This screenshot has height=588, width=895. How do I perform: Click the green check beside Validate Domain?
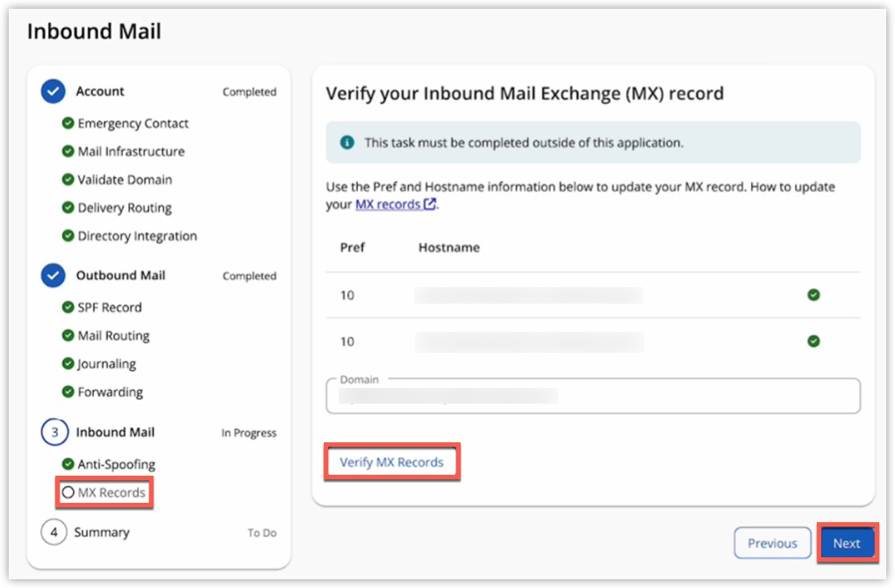click(68, 179)
